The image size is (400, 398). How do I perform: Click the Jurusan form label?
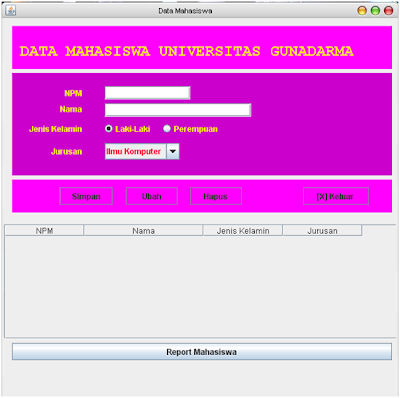point(66,152)
